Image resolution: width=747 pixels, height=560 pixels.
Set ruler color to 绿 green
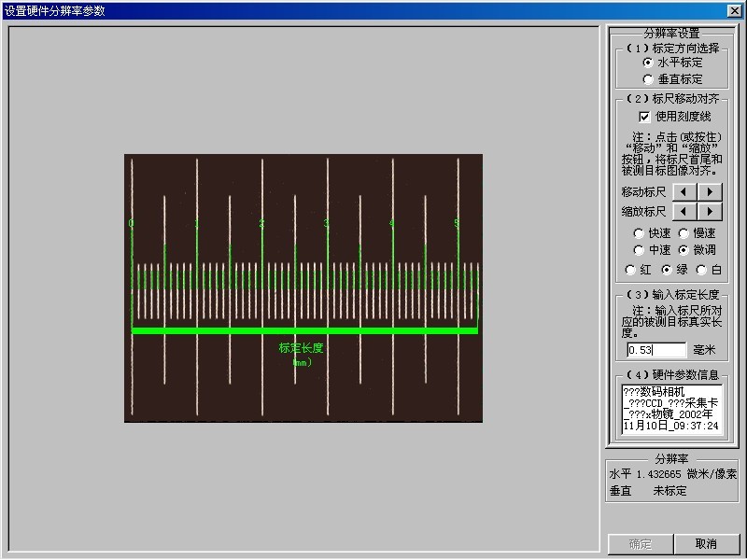667,270
